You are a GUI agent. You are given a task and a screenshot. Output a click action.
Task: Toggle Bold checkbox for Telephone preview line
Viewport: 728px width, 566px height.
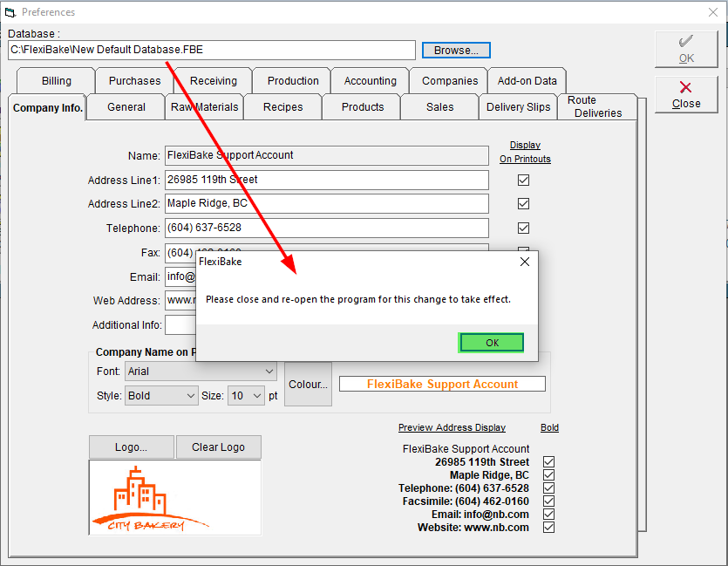pyautogui.click(x=548, y=488)
